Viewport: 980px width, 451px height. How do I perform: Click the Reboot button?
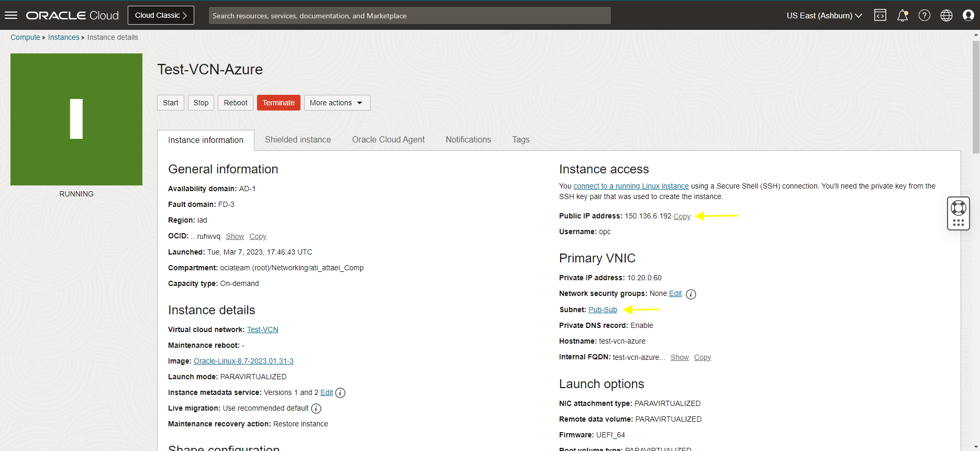236,103
